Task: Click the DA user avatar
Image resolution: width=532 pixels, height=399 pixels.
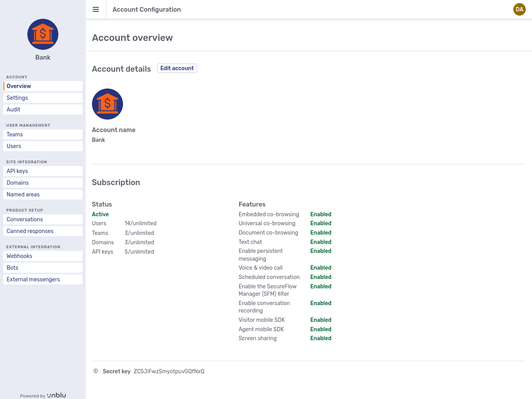Action: [x=519, y=9]
